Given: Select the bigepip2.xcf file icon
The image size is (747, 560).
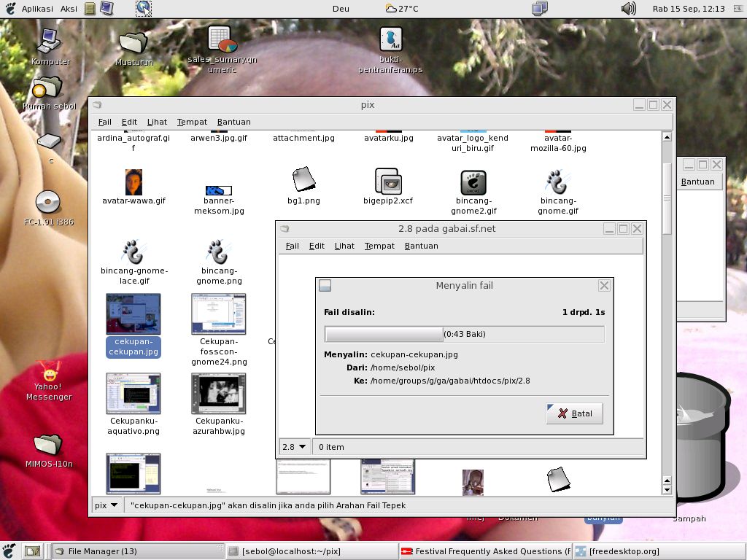Looking at the screenshot, I should pos(387,182).
